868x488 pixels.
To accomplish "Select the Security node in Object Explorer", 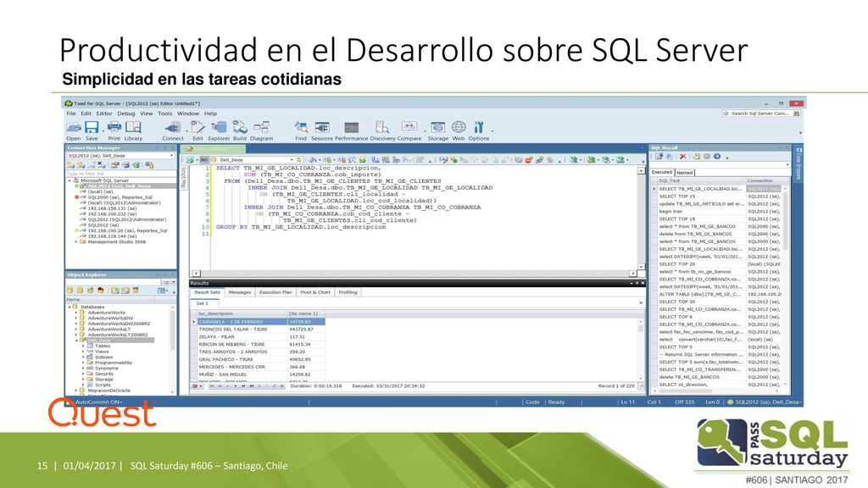I will click(x=104, y=374).
